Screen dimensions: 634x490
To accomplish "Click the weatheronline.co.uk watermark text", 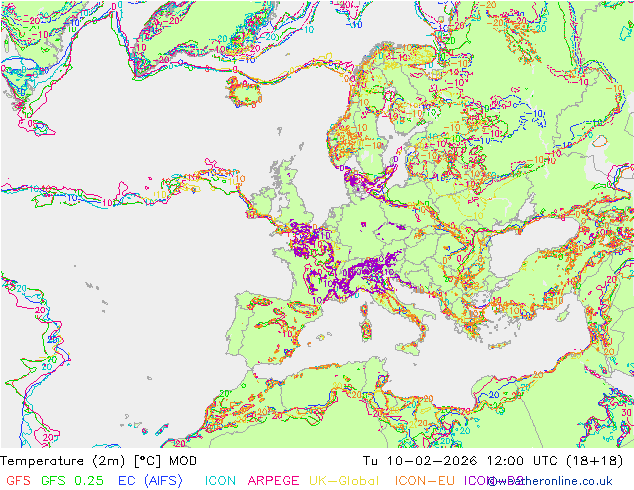I will pos(552,481).
